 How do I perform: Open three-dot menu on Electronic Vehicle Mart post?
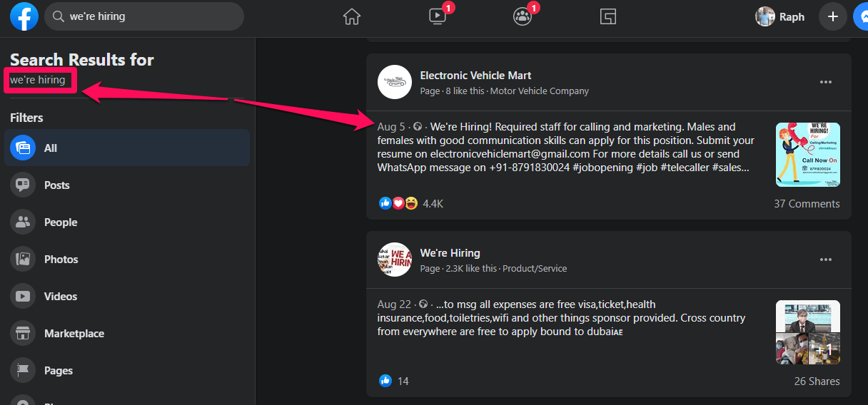coord(826,82)
